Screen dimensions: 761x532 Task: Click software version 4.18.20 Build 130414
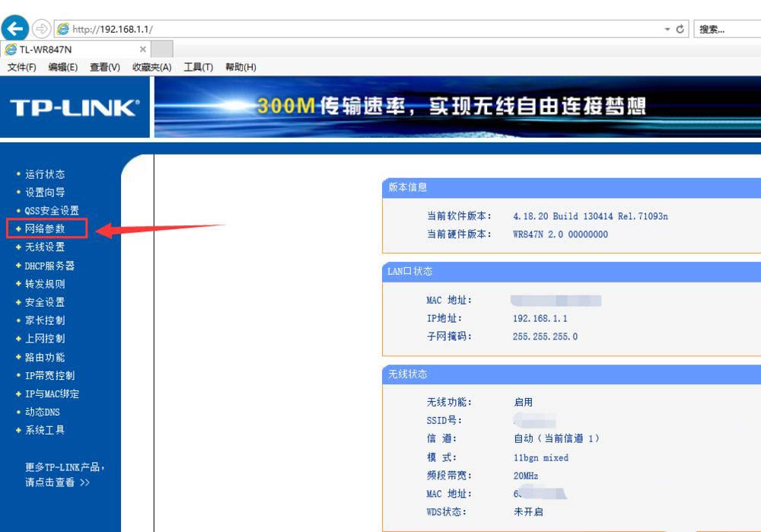tap(591, 216)
